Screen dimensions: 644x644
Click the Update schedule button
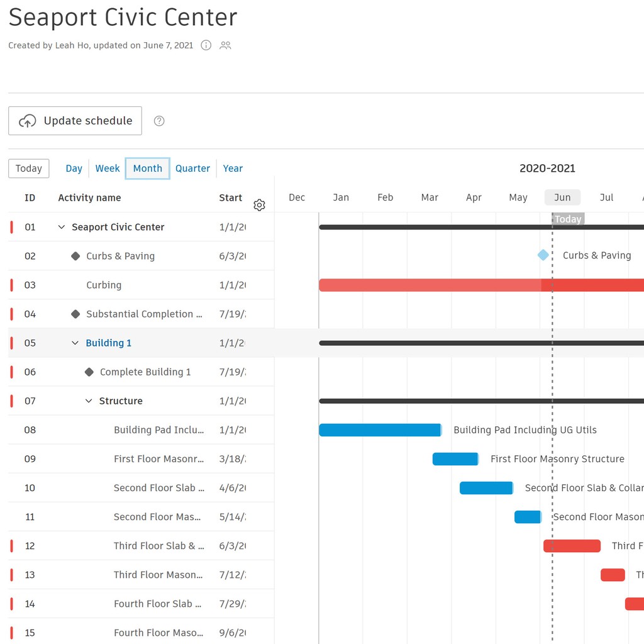(75, 120)
